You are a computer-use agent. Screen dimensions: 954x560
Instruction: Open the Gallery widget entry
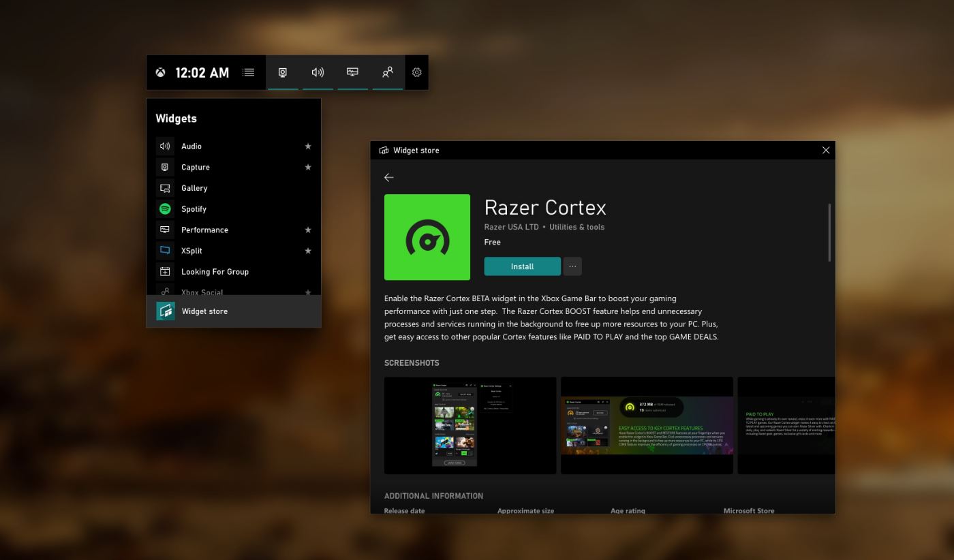(x=234, y=188)
